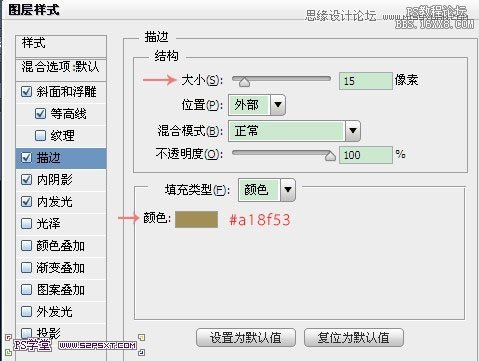
Task: Open the 位置 dropdown arrow
Action: pyautogui.click(x=278, y=105)
